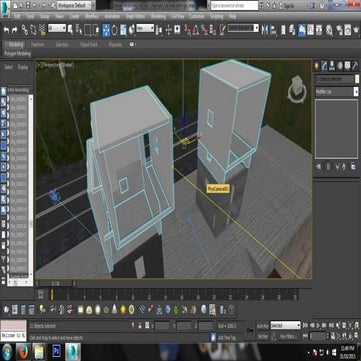Toggle the Angle Snap button
Screen dimensions: 361x361
point(196,30)
